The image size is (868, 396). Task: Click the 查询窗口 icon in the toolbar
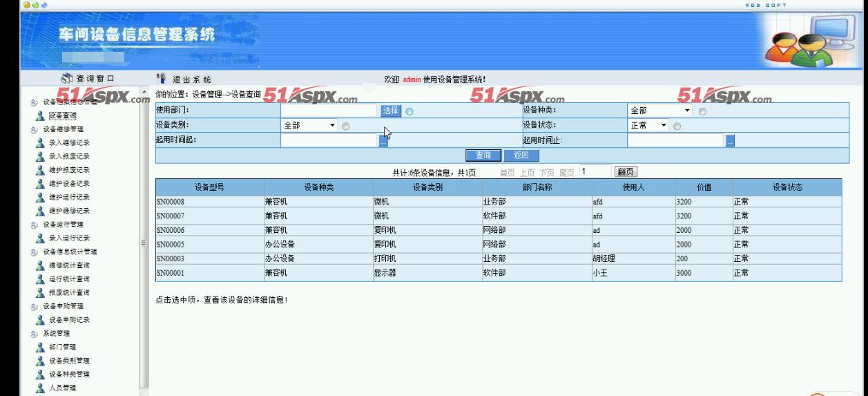click(x=67, y=79)
